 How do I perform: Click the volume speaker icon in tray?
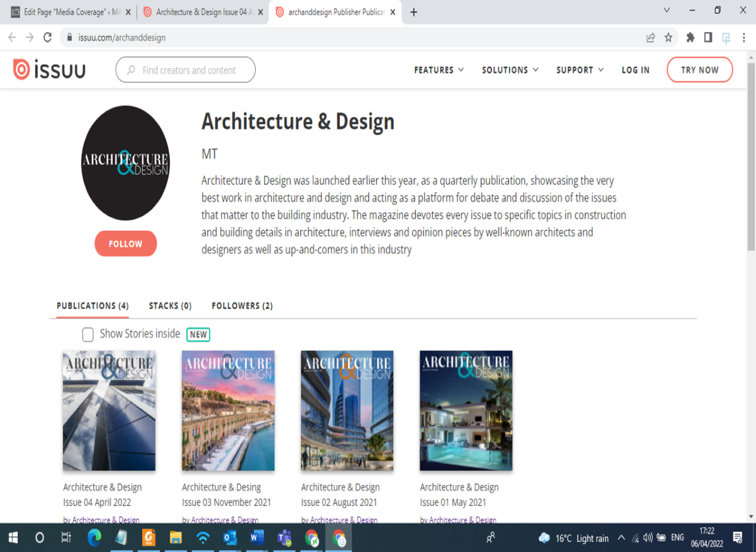pos(648,538)
